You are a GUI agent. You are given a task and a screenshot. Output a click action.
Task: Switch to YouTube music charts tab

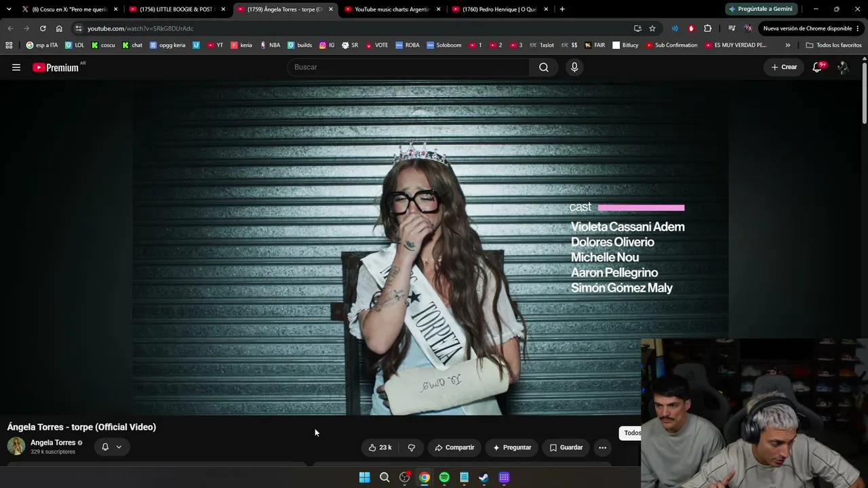point(391,9)
